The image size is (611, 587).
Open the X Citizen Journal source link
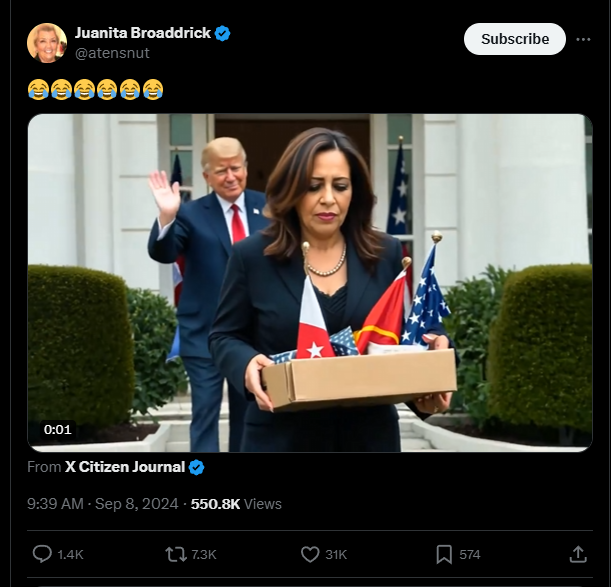coord(125,467)
